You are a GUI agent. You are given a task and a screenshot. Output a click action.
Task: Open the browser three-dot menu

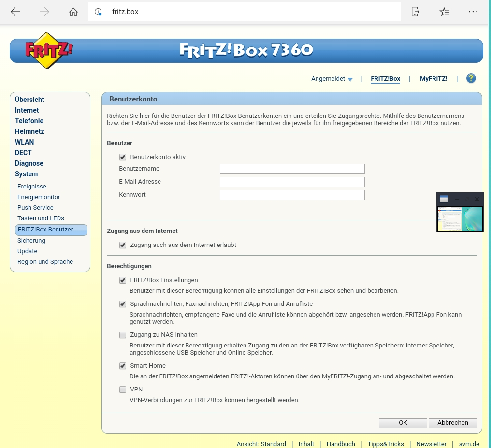click(473, 12)
